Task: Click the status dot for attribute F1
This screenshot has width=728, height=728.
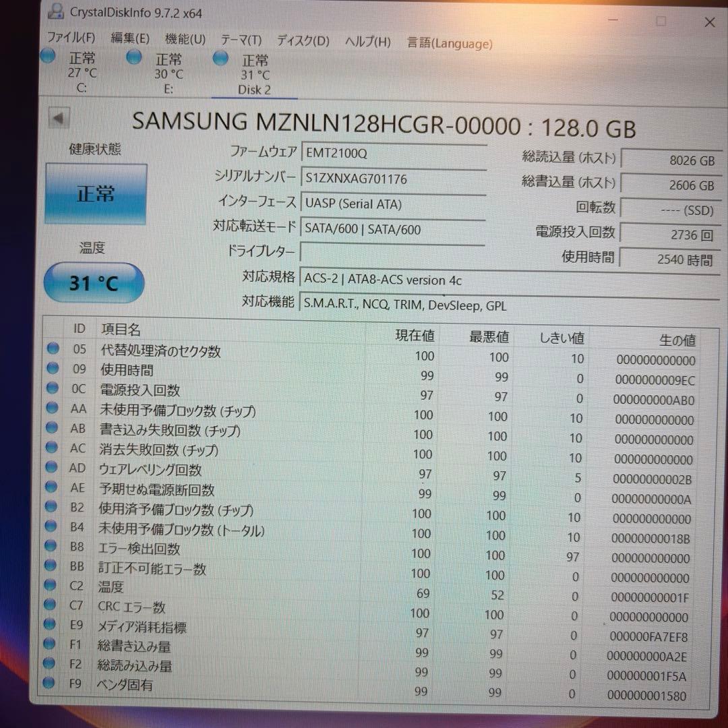Action: coord(49,644)
